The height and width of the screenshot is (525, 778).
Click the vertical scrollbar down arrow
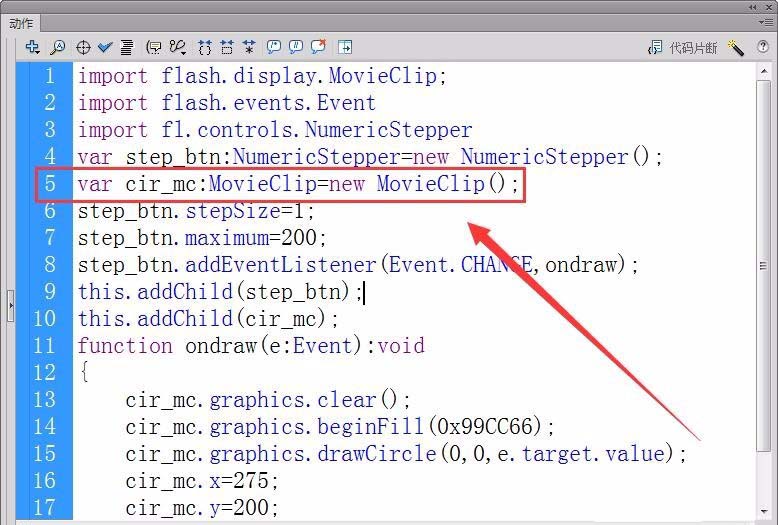pos(764,512)
